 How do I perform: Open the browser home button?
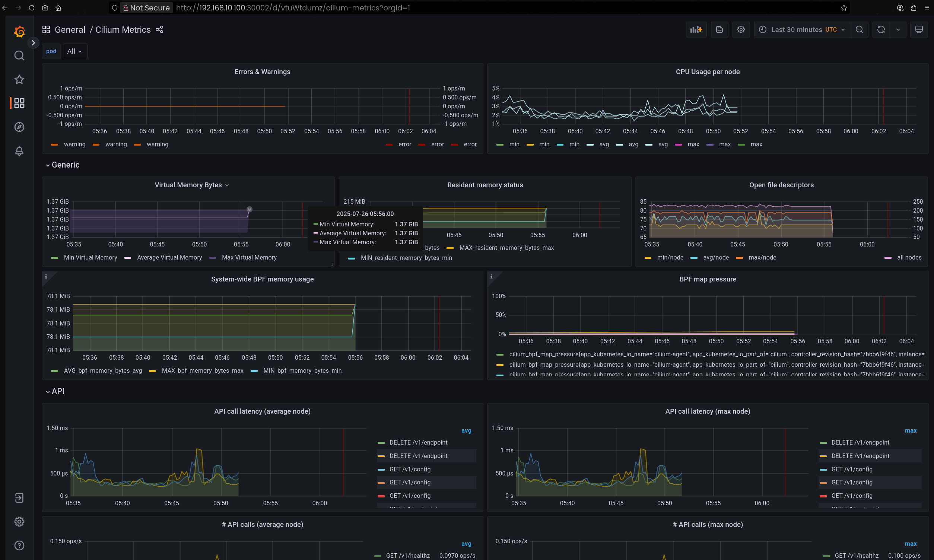click(58, 7)
